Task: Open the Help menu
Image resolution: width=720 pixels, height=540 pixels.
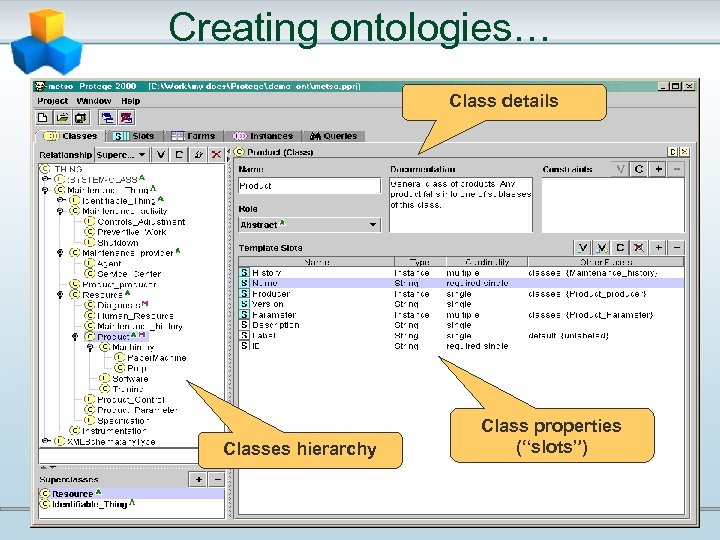Action: coord(130,101)
